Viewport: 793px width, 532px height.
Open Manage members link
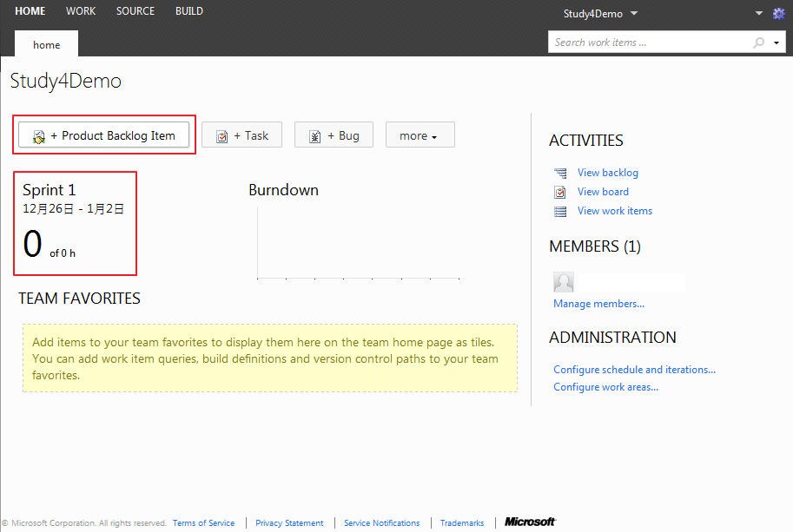598,304
